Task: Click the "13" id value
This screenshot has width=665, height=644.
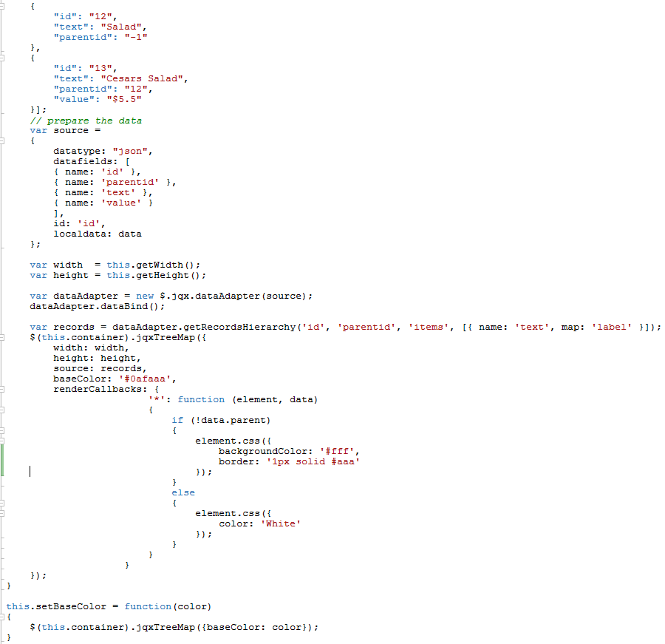Action: 100,68
